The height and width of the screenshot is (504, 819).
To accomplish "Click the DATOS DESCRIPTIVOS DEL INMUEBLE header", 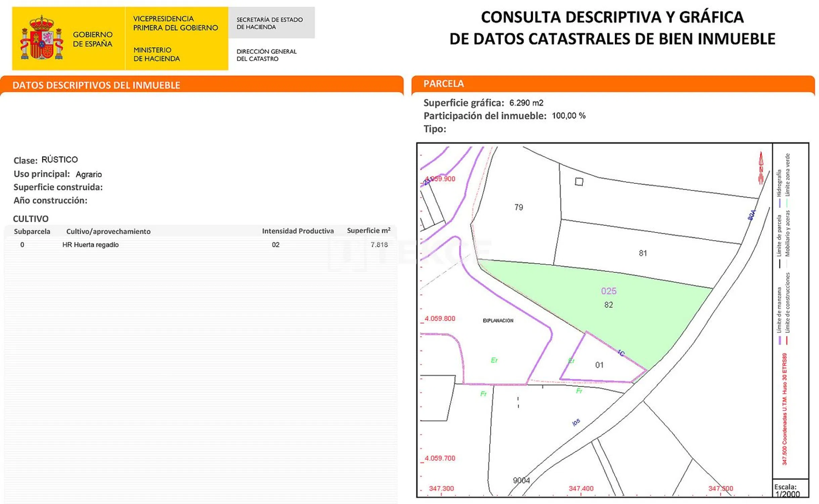I will [96, 85].
